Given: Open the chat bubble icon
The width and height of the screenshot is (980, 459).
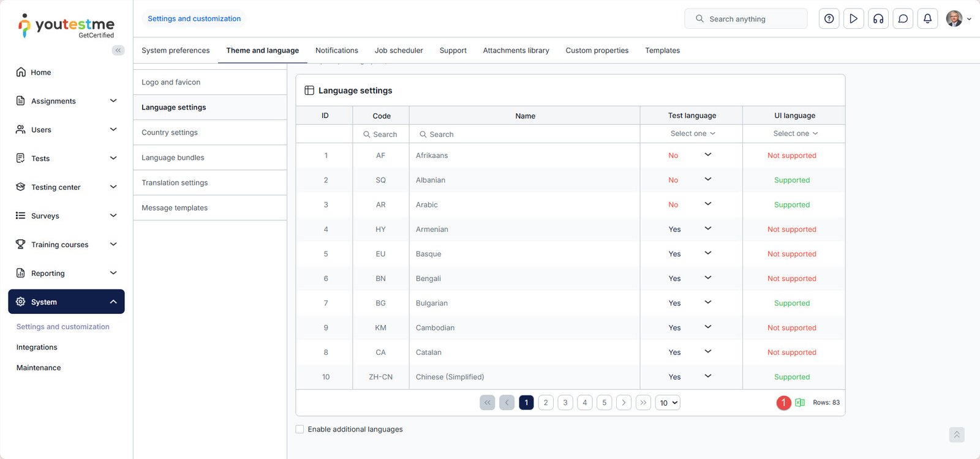Looking at the screenshot, I should pyautogui.click(x=903, y=19).
